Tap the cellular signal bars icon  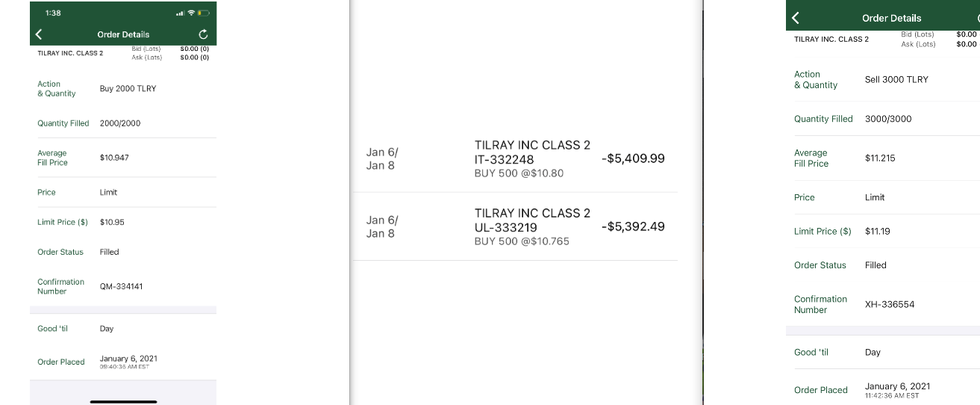point(180,13)
